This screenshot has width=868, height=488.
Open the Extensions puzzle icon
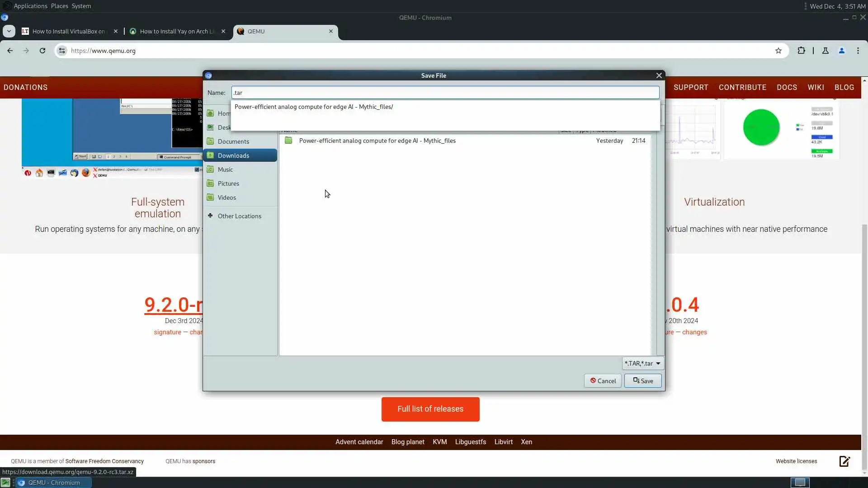[x=801, y=51]
